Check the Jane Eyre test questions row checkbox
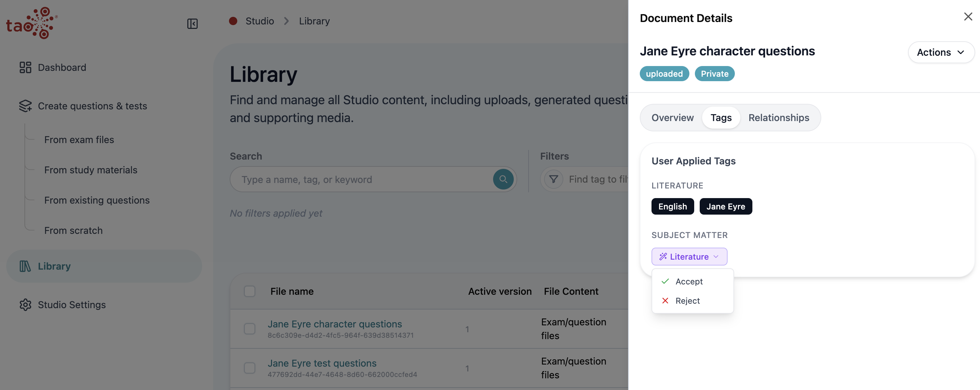 coord(250,368)
